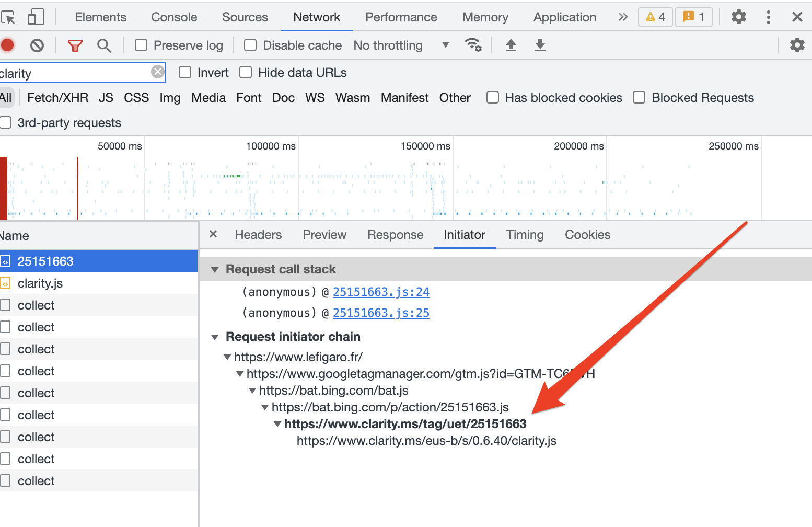Image resolution: width=812 pixels, height=527 pixels.
Task: Stop recording network log via red button
Action: 7,45
